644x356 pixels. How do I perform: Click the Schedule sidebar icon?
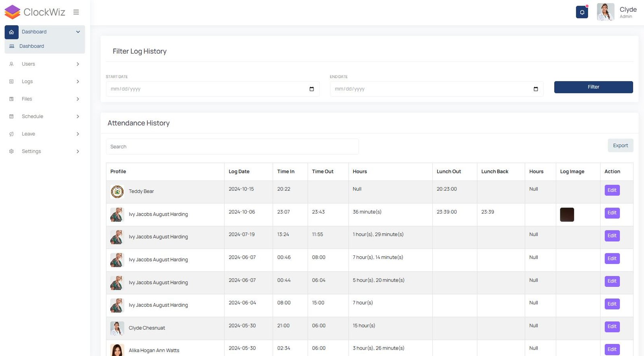(x=11, y=116)
